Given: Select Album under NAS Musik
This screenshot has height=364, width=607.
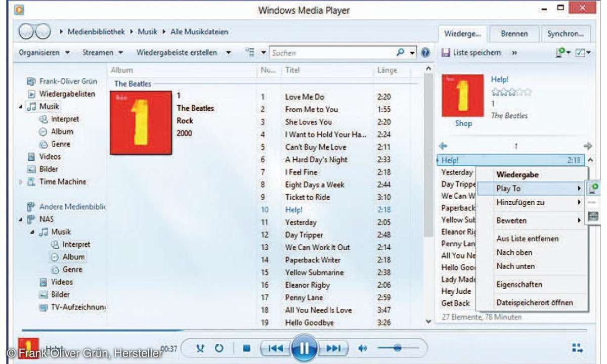Looking at the screenshot, I should point(73,257).
